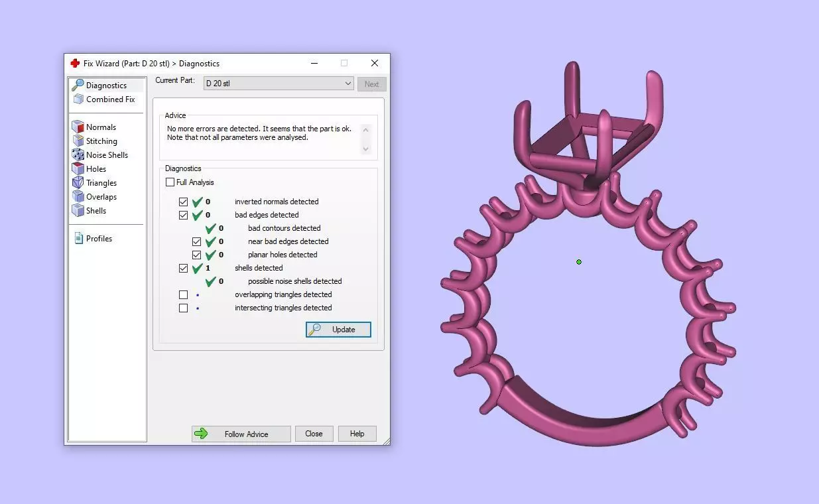Uncheck near bad edges detected checkbox
This screenshot has width=819, height=504.
click(197, 241)
